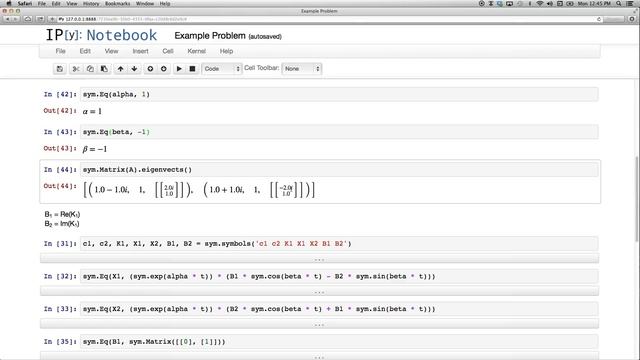Image resolution: width=640 pixels, height=360 pixels.
Task: Click the Wi-Fi status icon
Action: pos(540,4)
